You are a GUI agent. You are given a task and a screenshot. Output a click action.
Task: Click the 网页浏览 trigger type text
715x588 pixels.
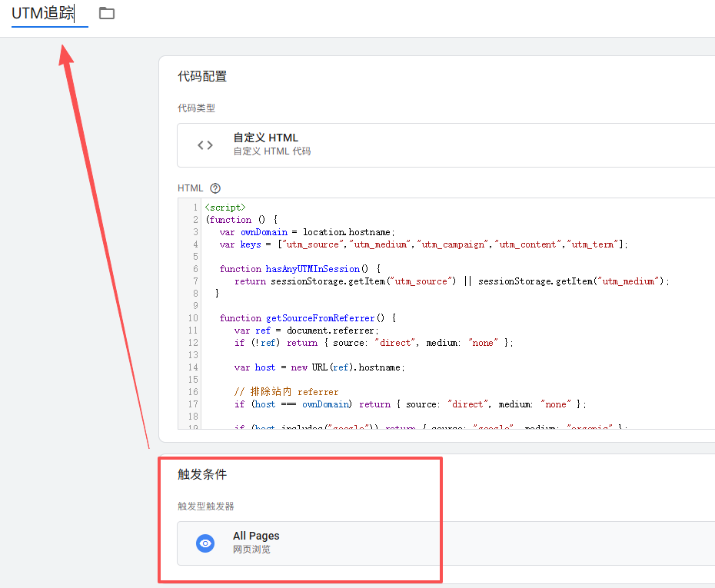pyautogui.click(x=251, y=550)
